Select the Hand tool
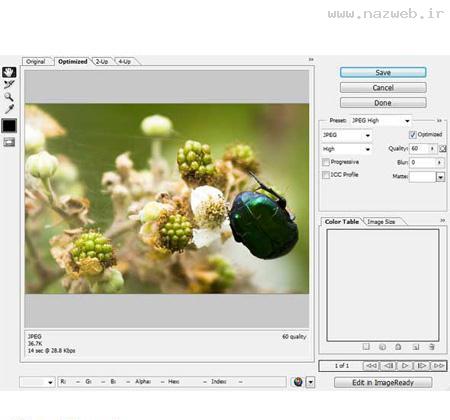 click(x=9, y=72)
